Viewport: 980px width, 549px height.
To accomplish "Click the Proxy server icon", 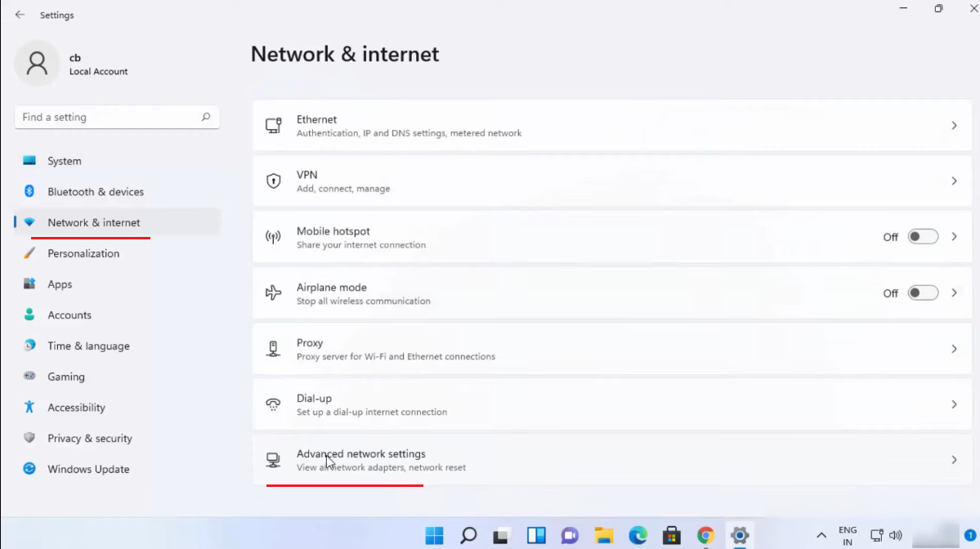I will tap(273, 349).
